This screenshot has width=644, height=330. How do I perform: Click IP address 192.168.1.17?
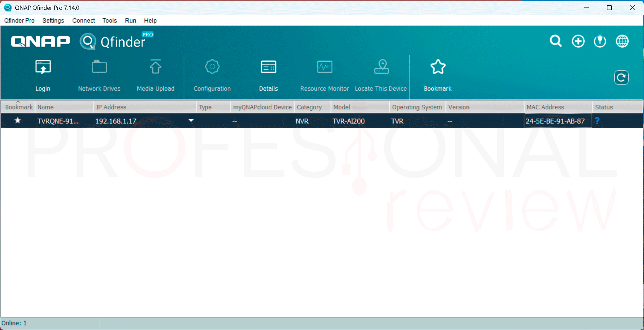tap(116, 121)
